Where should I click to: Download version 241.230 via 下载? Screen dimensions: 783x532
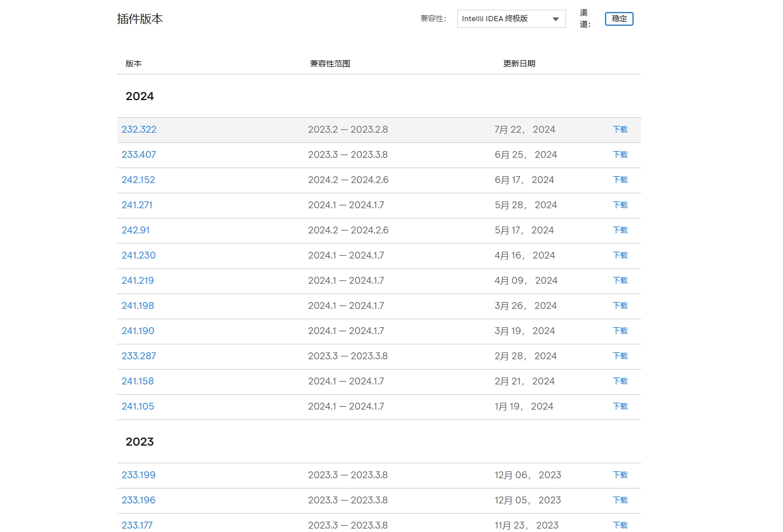[x=620, y=256]
